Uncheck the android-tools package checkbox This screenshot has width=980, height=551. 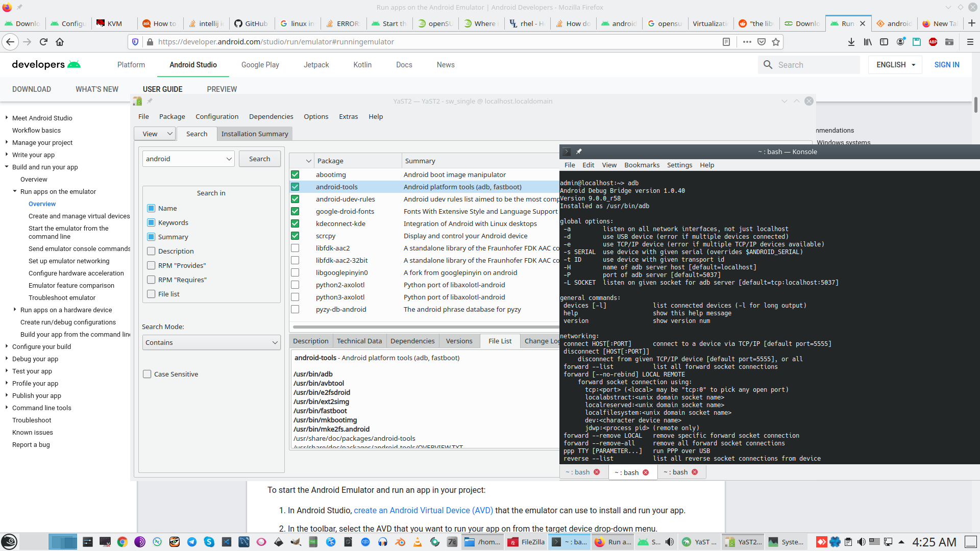(295, 187)
